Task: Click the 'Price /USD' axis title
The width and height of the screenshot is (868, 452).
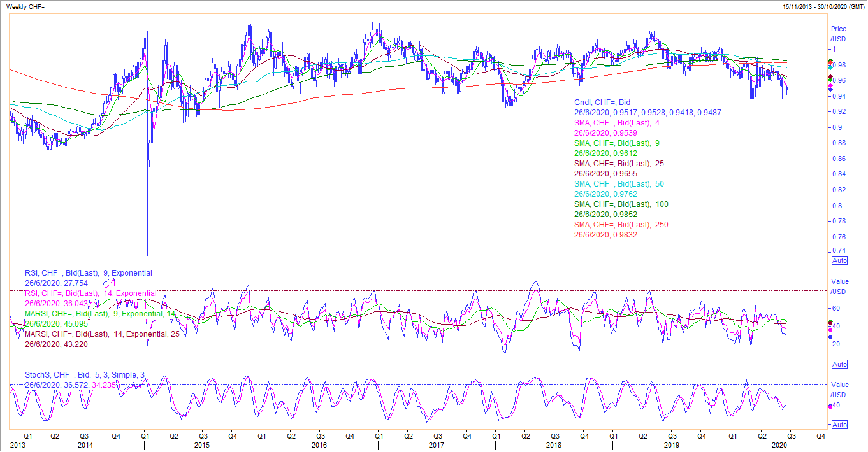Action: [839, 34]
